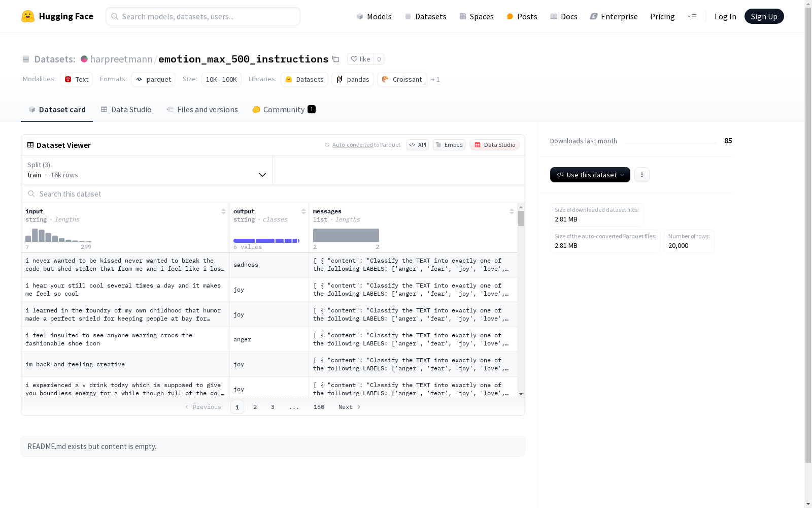This screenshot has width=812, height=508.
Task: Go to page 2 of the table
Action: (255, 407)
